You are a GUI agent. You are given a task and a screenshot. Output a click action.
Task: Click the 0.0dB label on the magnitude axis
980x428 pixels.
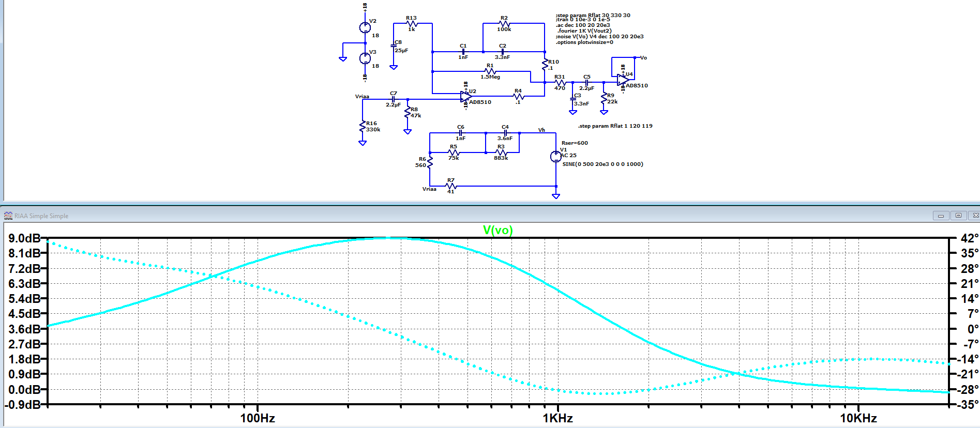click(24, 389)
